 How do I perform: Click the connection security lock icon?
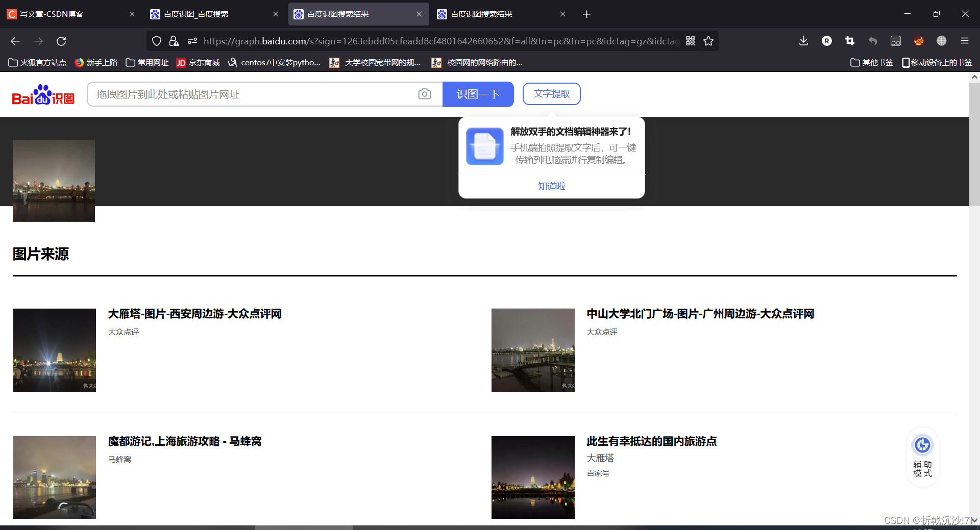(x=174, y=41)
